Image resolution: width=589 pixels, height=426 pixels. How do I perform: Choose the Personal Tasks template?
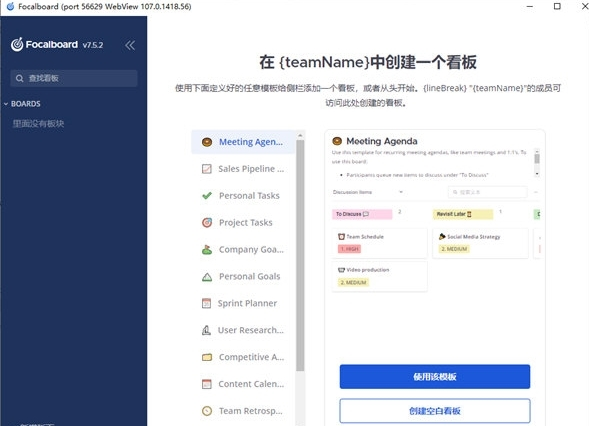pos(243,196)
